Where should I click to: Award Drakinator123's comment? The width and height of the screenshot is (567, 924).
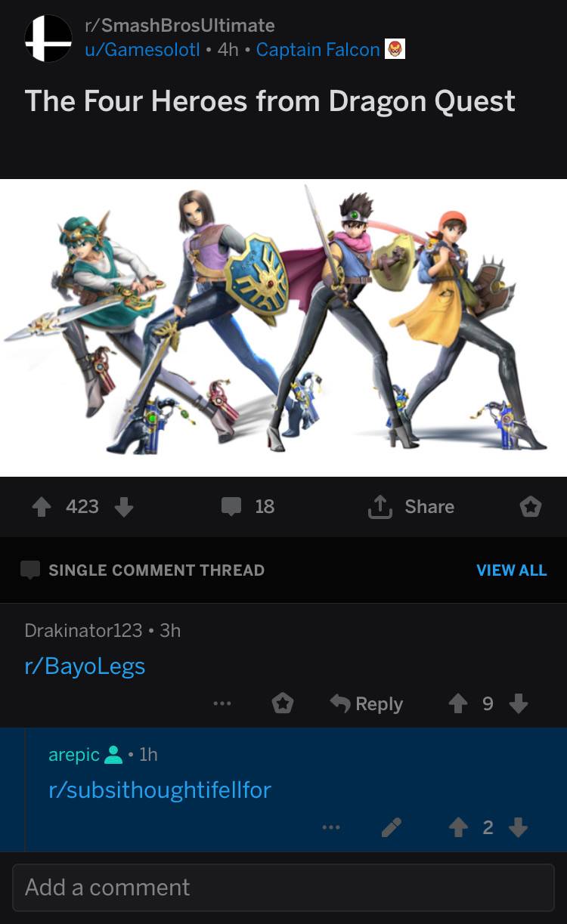point(282,703)
